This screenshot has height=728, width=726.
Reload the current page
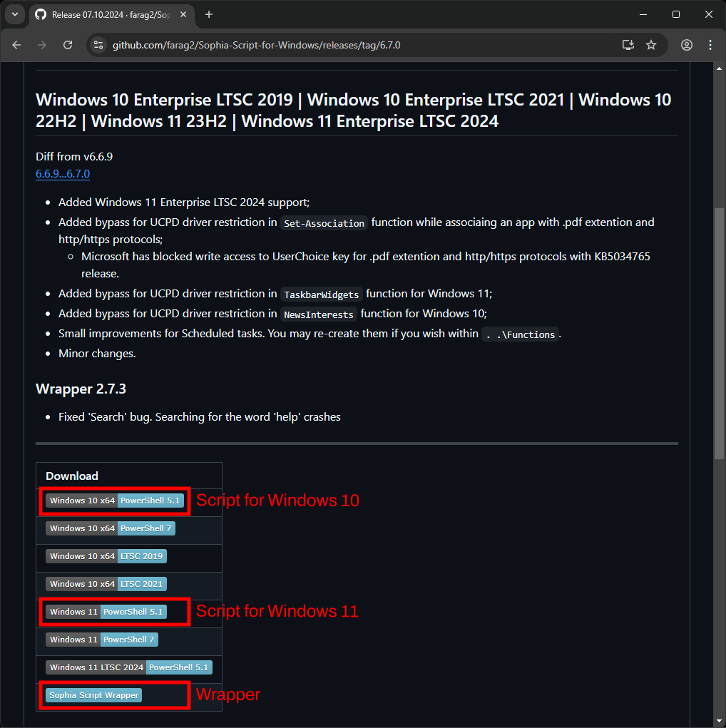[x=68, y=45]
